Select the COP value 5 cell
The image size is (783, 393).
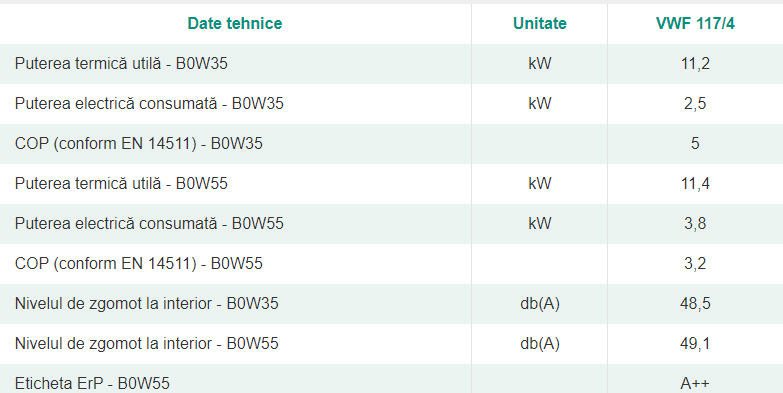click(695, 143)
